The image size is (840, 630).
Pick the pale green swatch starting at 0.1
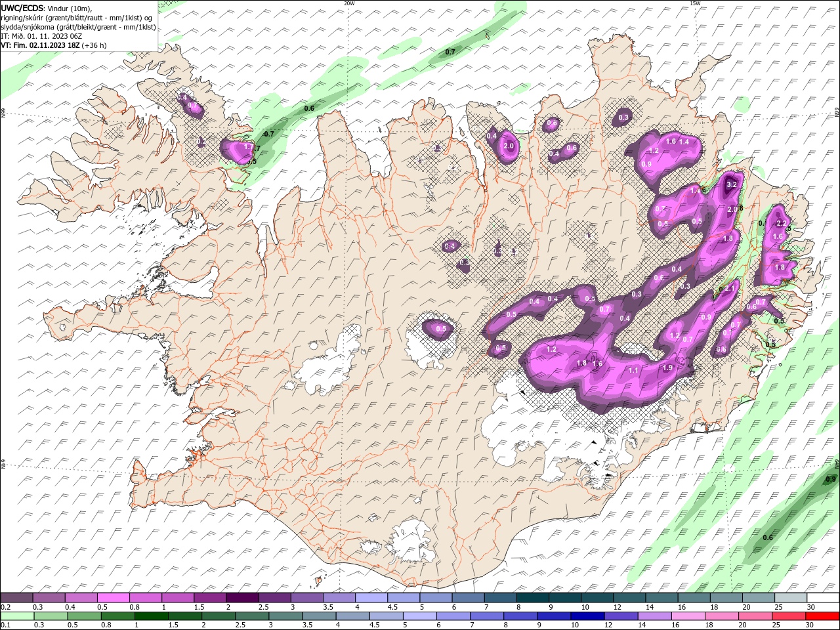tap(16, 616)
